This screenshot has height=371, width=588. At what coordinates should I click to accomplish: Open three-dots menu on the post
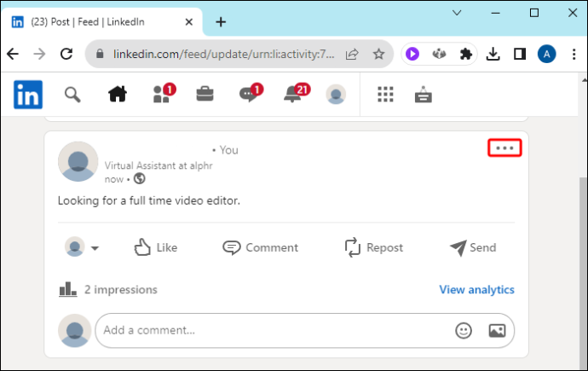tap(504, 148)
